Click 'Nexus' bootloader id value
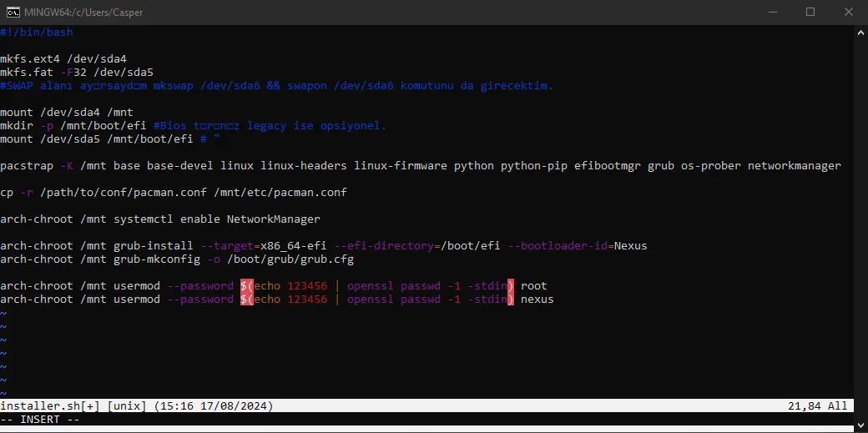The width and height of the screenshot is (868, 433). [x=631, y=245]
